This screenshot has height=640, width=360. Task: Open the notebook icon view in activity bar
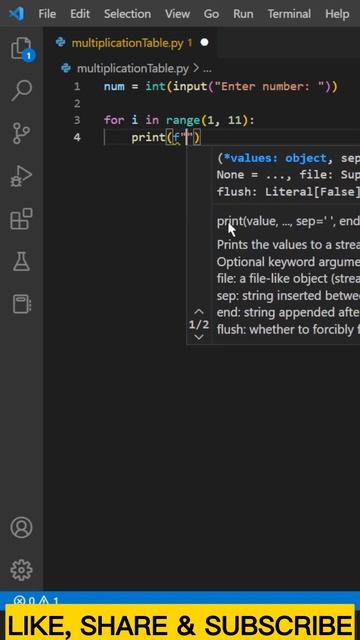[21, 304]
